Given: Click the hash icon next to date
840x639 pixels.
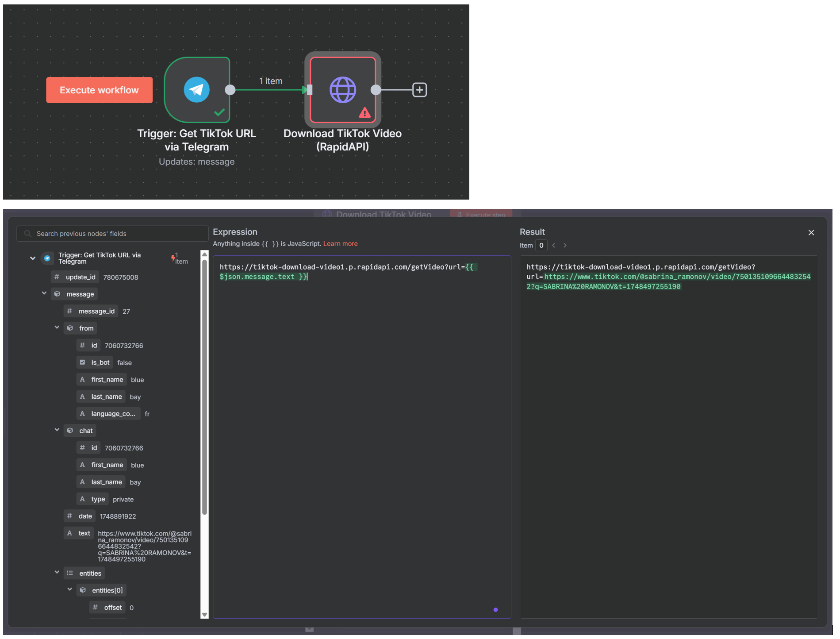Looking at the screenshot, I should tap(69, 516).
